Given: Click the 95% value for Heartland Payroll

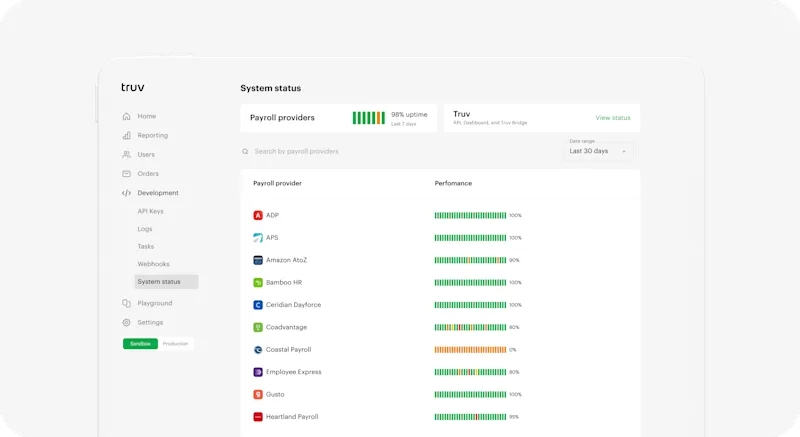Looking at the screenshot, I should click(x=514, y=417).
